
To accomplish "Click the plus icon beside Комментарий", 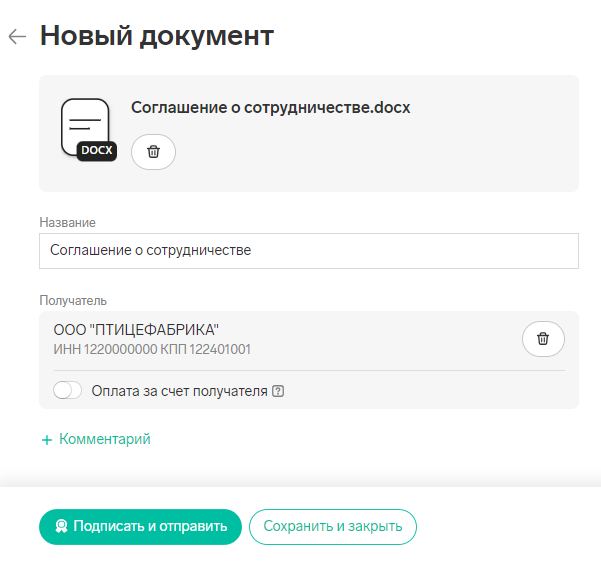I will (x=47, y=440).
